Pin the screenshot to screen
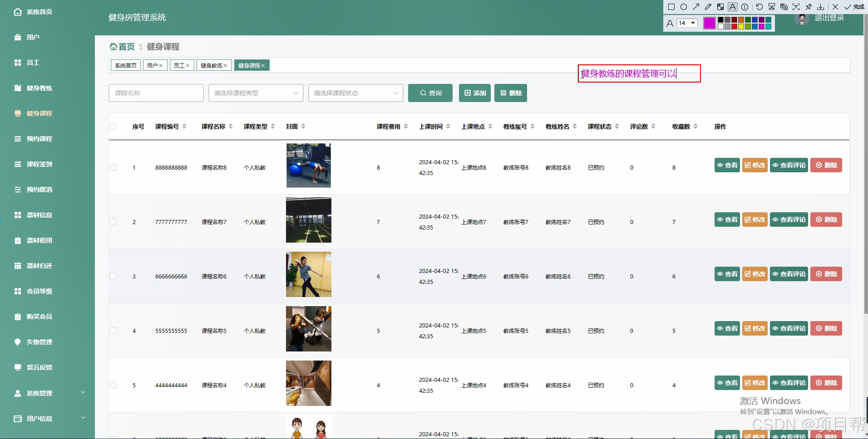 point(809,7)
